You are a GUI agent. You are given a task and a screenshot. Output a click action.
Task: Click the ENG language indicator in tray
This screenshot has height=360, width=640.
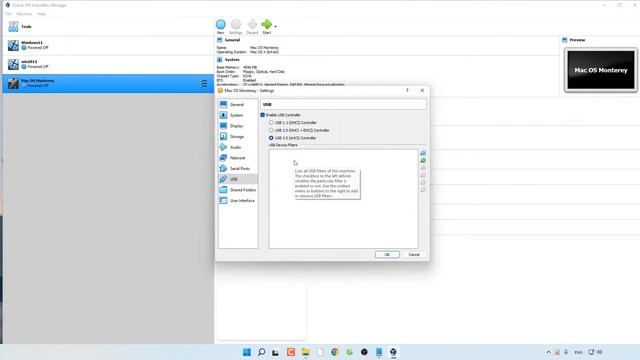coord(578,352)
